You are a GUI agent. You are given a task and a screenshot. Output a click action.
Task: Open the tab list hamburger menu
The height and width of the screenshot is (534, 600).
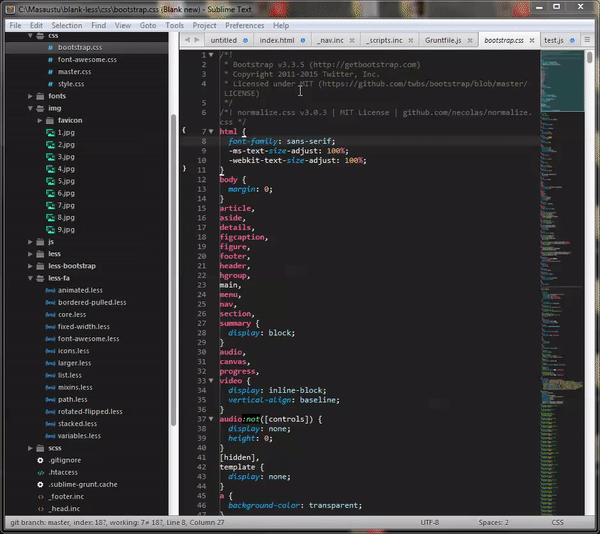coord(587,40)
